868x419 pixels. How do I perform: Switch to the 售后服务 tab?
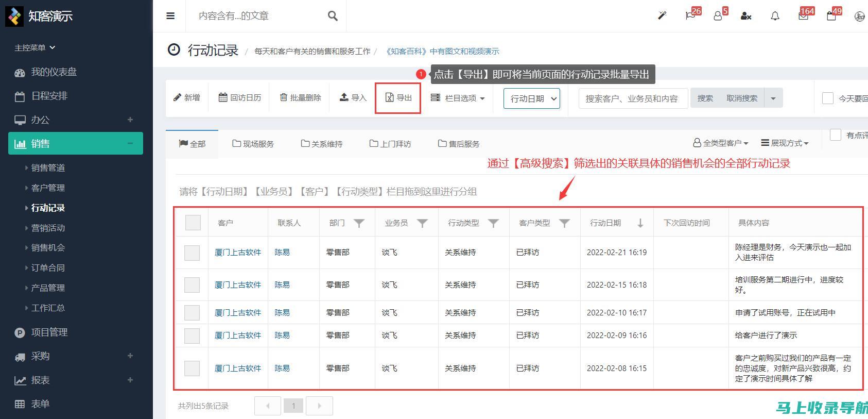click(x=459, y=144)
